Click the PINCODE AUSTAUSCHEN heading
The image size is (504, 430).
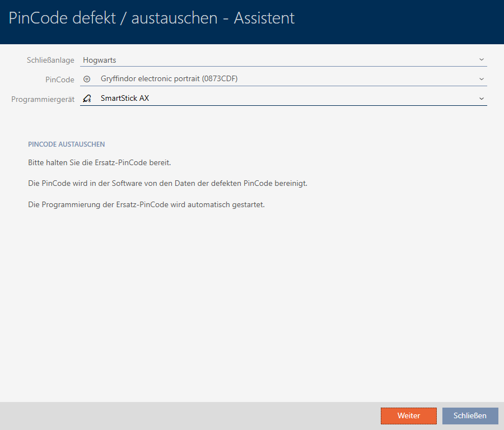coord(66,144)
